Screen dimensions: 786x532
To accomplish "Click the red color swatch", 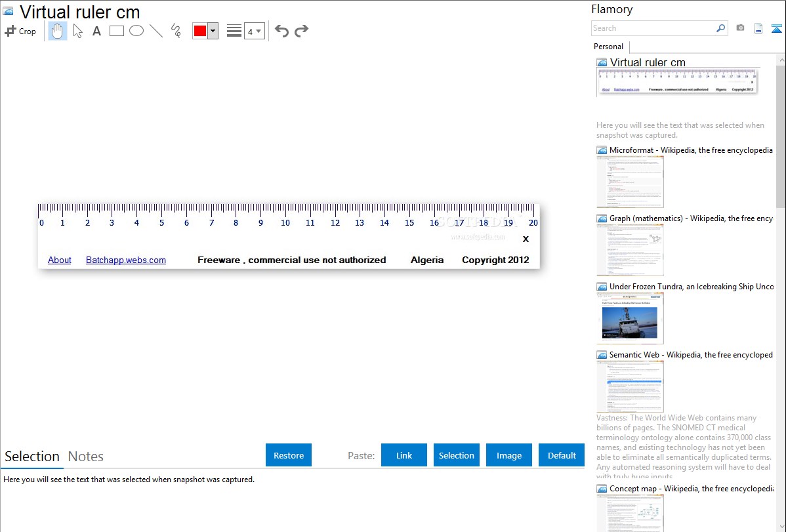I will click(x=200, y=31).
